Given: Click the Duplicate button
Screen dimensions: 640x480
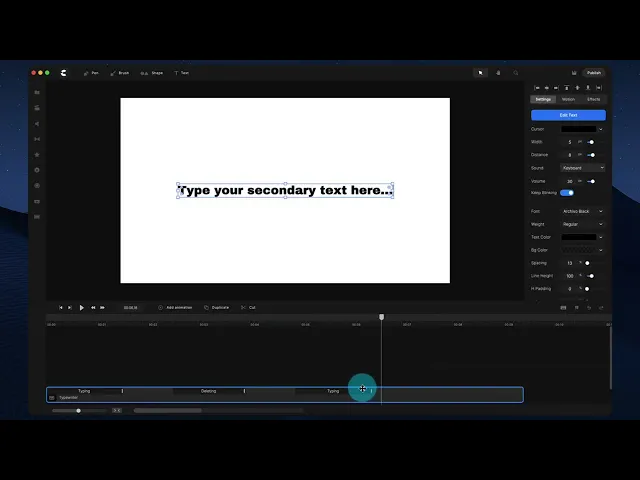Looking at the screenshot, I should tap(216, 307).
